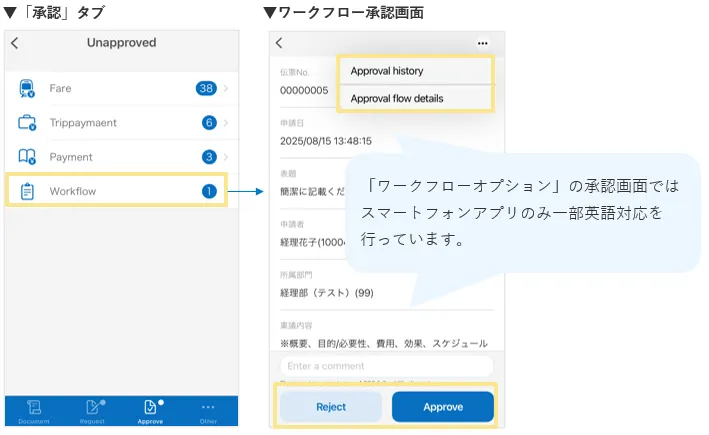Viewport: 709px width, 435px height.
Task: Select Approval flow details menu item
Action: (x=414, y=98)
